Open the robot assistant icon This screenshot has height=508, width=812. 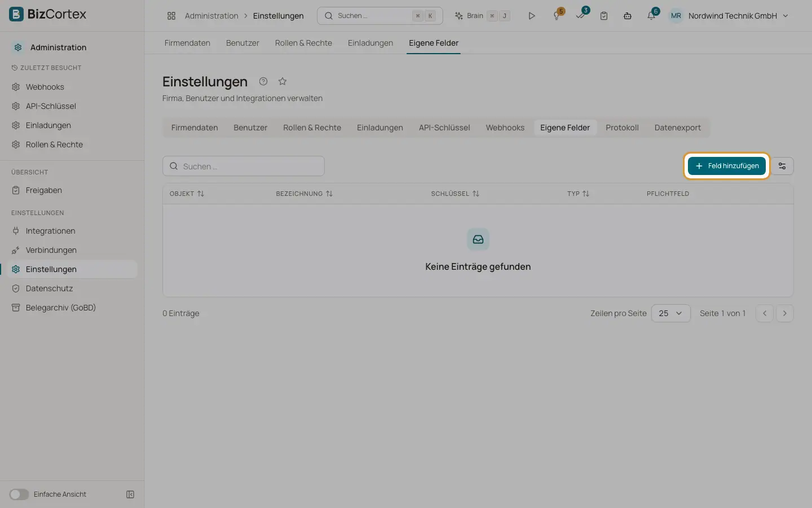[x=628, y=16]
